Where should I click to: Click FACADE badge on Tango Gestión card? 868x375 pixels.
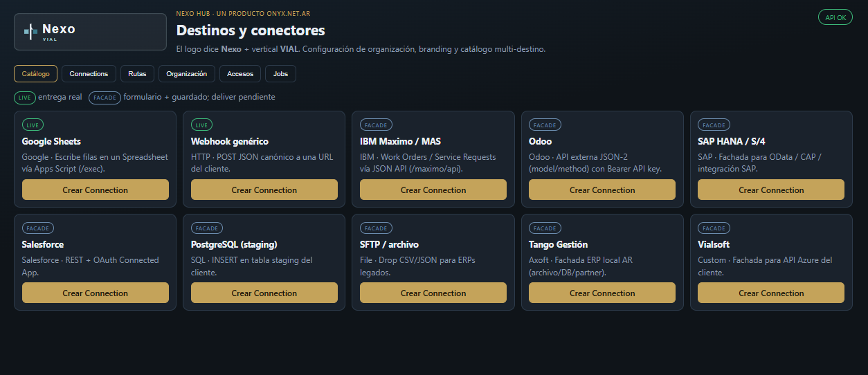[x=545, y=228]
